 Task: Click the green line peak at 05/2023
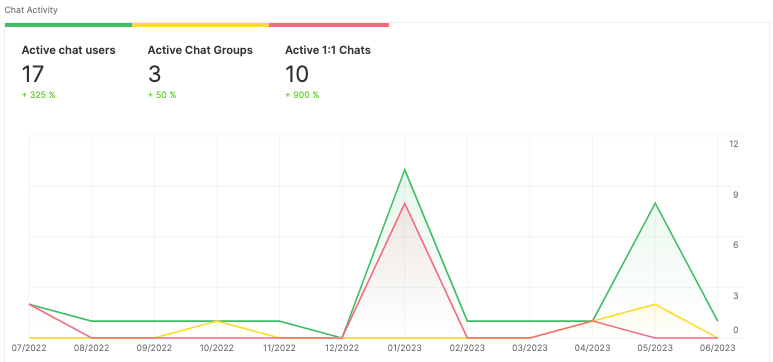655,203
